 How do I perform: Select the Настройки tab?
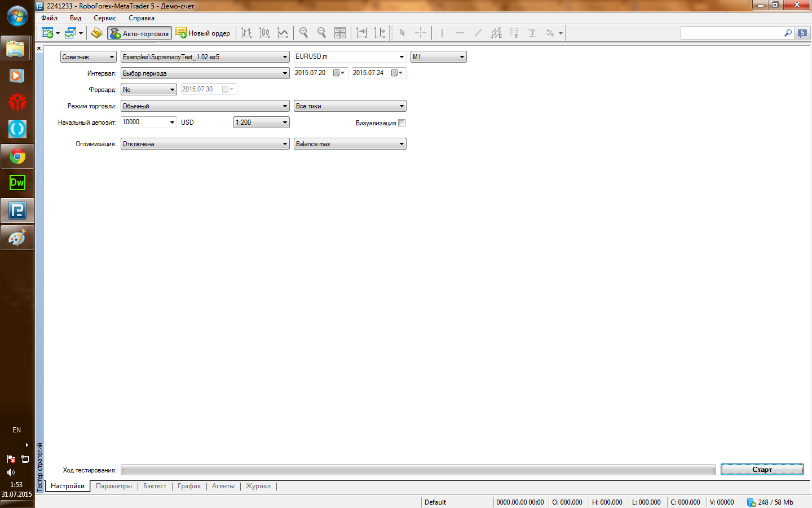click(68, 486)
